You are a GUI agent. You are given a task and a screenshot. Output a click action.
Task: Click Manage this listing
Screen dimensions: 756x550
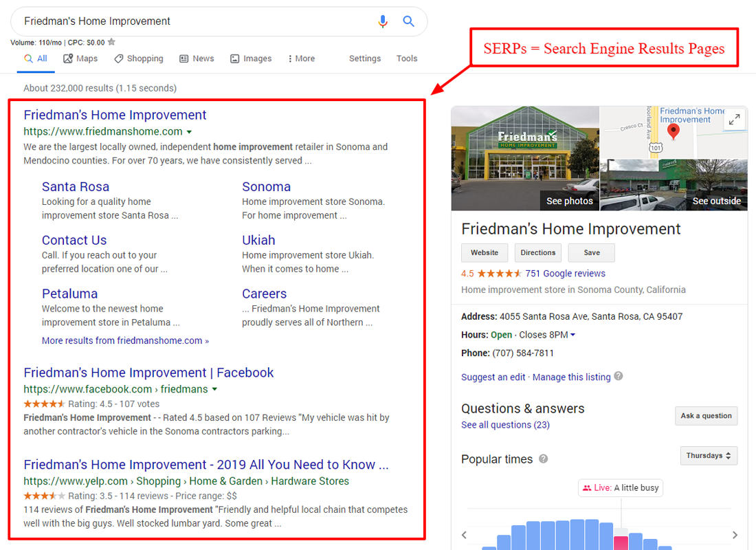tap(571, 377)
